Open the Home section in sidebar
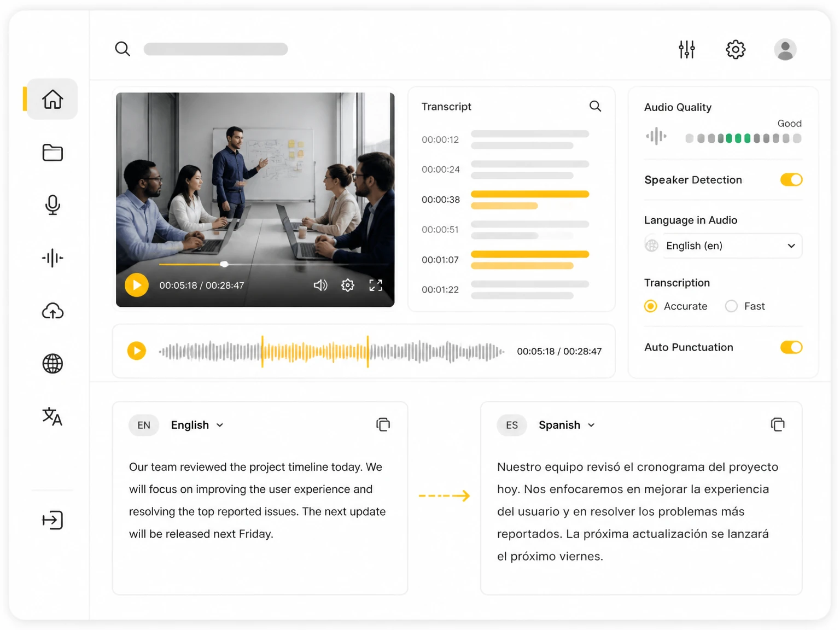 tap(52, 99)
